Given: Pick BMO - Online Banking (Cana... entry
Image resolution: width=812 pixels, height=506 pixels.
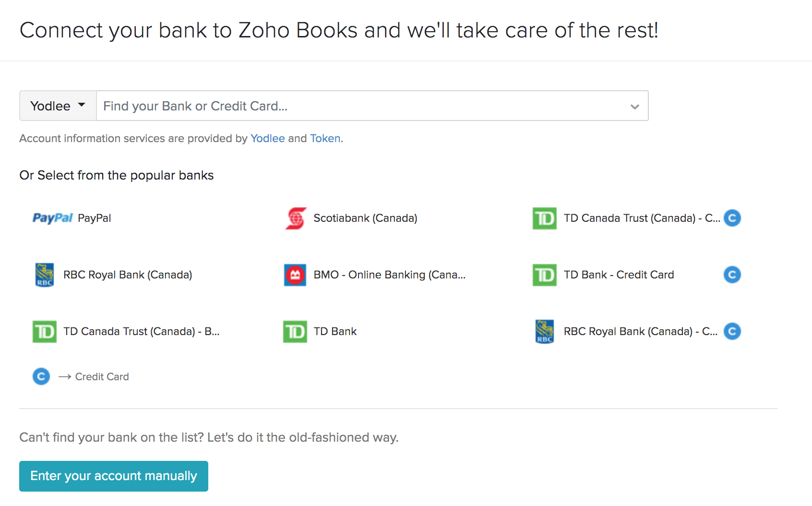Looking at the screenshot, I should 389,275.
